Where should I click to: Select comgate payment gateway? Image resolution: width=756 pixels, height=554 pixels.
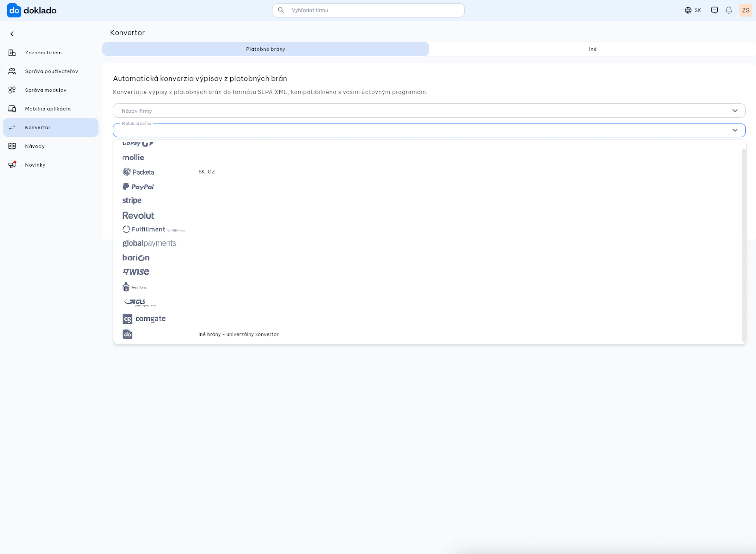(144, 319)
